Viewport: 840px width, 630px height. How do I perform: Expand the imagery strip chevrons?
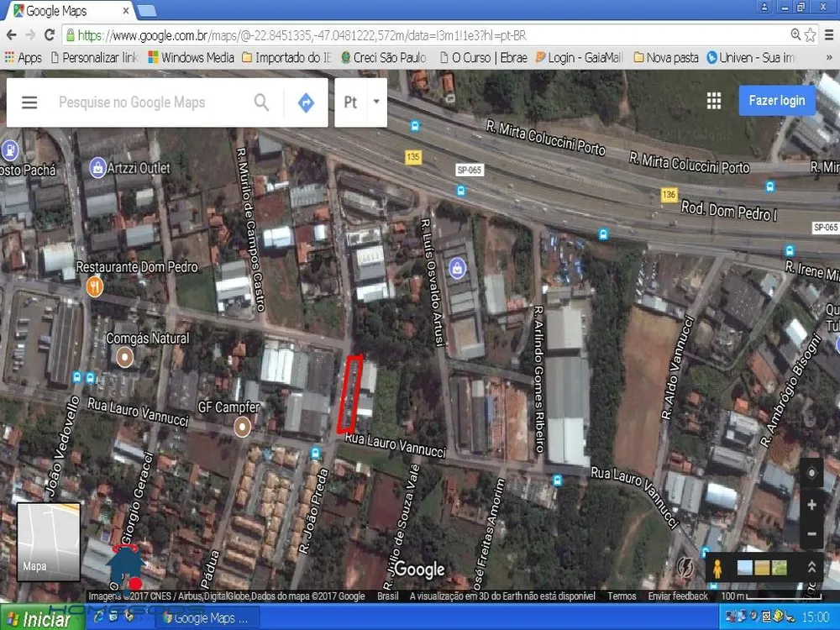pos(811,568)
